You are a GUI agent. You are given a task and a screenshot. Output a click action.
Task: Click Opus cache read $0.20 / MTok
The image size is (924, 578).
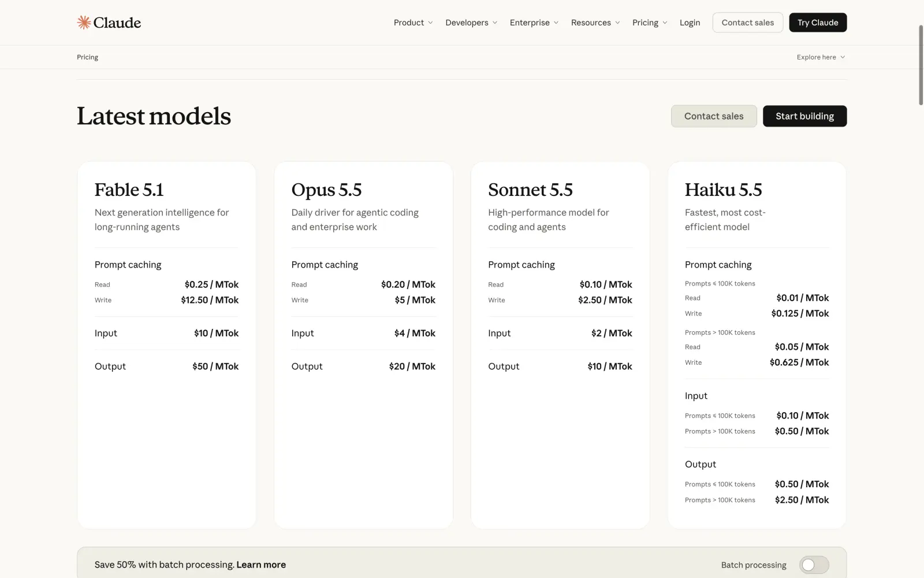tap(408, 284)
